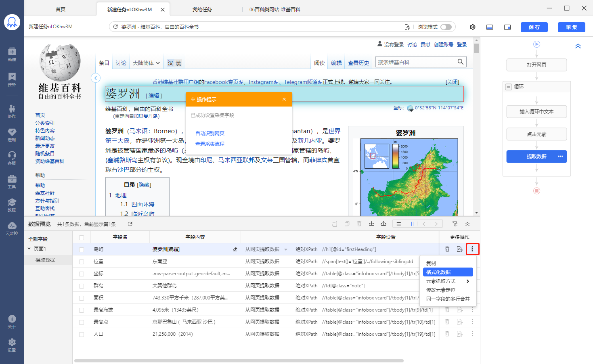Open the 云监控 cloud monitor icon
This screenshot has width=593, height=364.
(12, 228)
